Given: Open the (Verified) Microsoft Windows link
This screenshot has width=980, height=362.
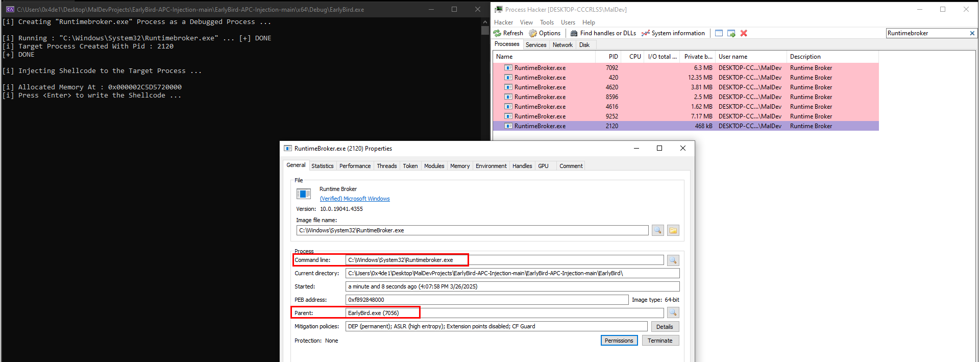Looking at the screenshot, I should tap(355, 199).
